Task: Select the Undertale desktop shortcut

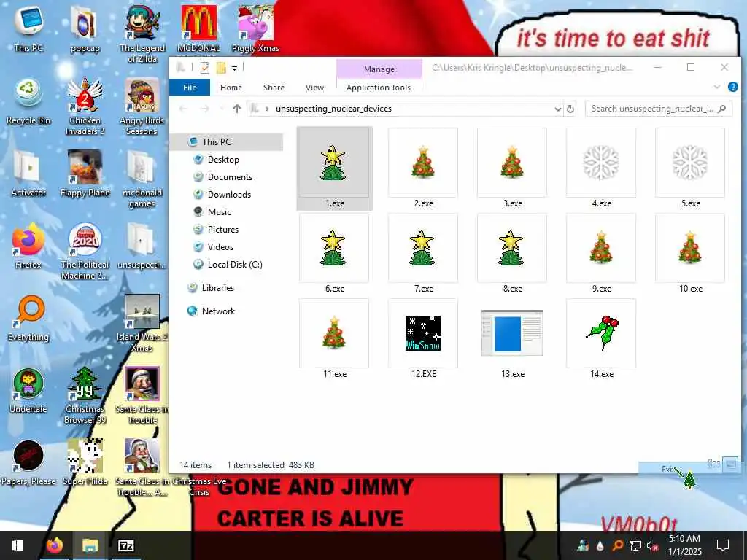Action: click(x=28, y=391)
